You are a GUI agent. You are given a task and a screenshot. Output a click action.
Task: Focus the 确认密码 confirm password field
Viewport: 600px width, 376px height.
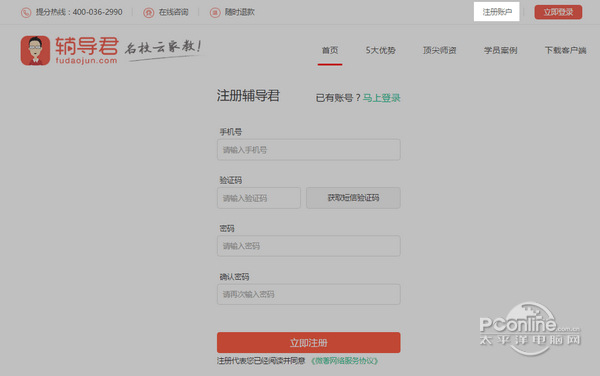tap(309, 294)
